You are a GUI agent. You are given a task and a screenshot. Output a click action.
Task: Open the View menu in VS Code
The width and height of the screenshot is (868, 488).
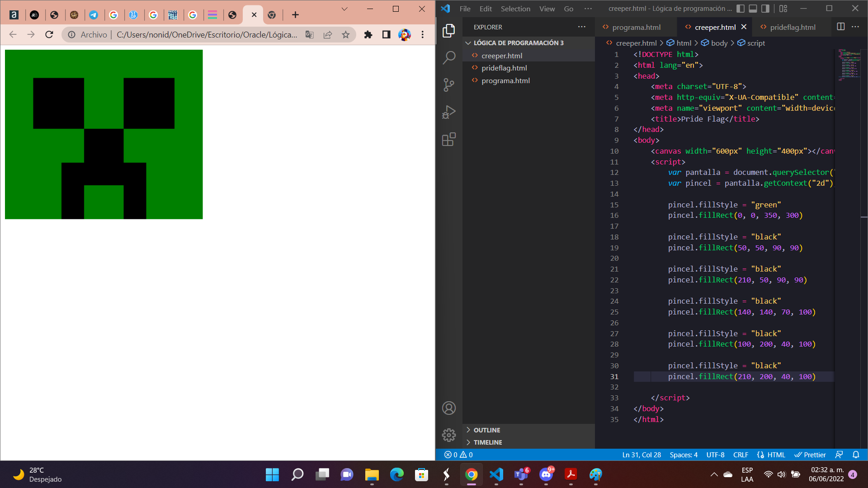[547, 9]
